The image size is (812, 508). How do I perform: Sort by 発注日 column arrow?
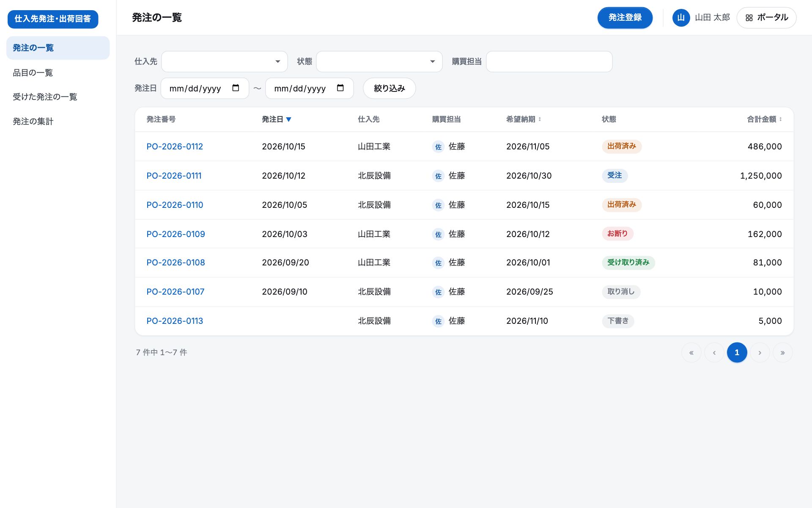(288, 119)
